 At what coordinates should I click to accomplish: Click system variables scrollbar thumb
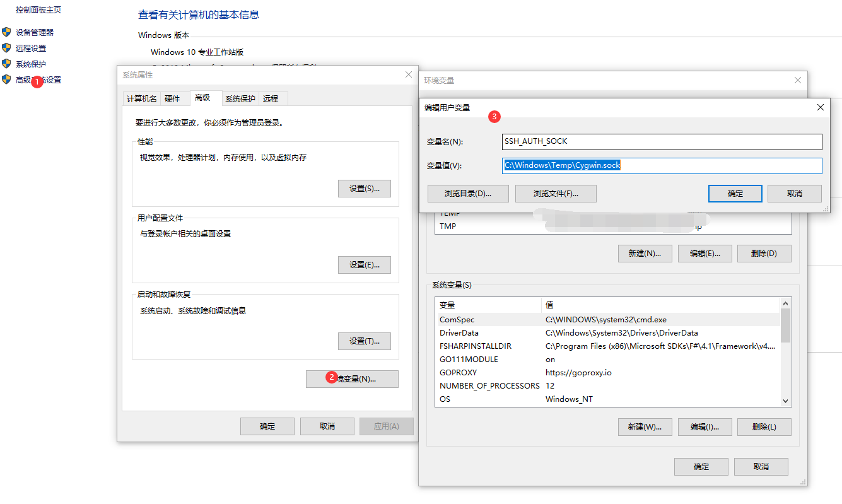(x=785, y=324)
